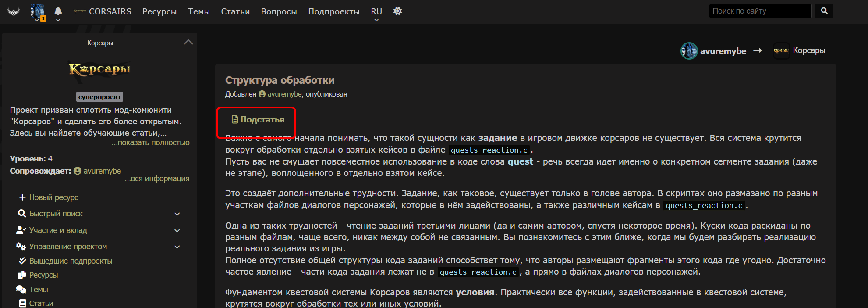Click avuremybe avatar in breadcrumb
Viewport: 868px width, 308px height.
689,51
